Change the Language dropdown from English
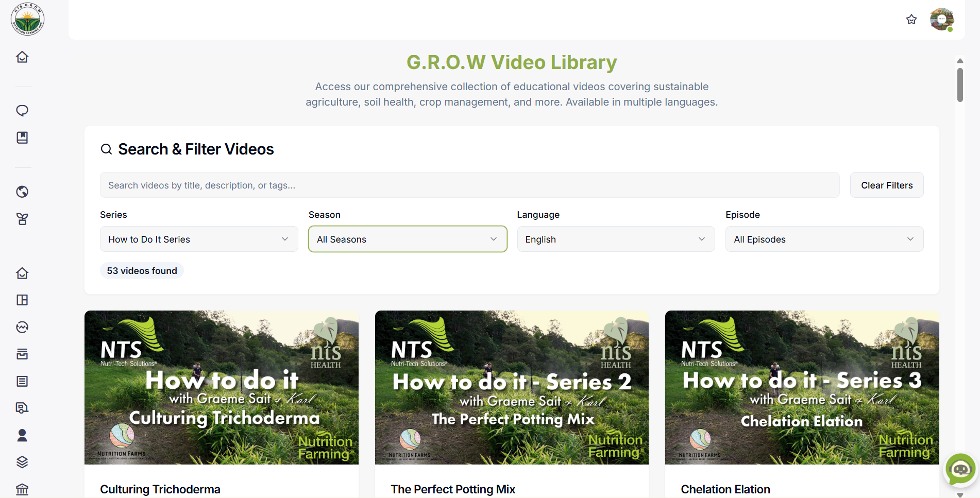Image resolution: width=980 pixels, height=498 pixels. pyautogui.click(x=615, y=239)
